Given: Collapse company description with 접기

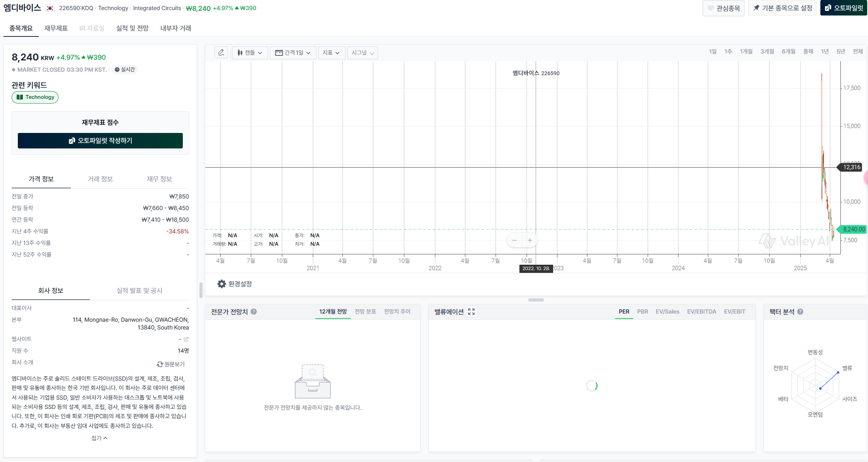Looking at the screenshot, I should pyautogui.click(x=99, y=438).
